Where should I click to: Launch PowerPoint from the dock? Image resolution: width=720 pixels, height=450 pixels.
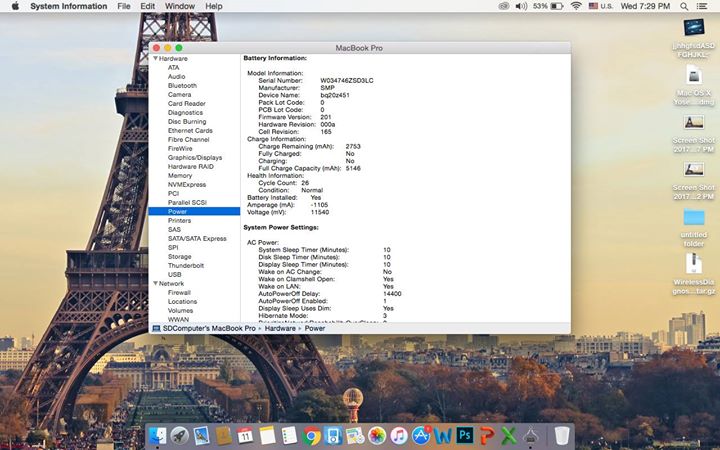click(487, 435)
